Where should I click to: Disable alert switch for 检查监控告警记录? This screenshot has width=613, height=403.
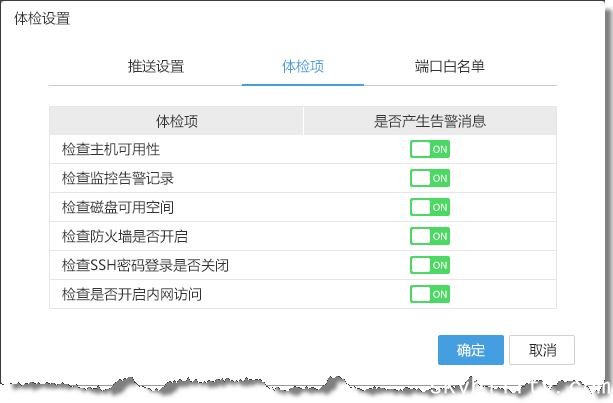click(430, 178)
